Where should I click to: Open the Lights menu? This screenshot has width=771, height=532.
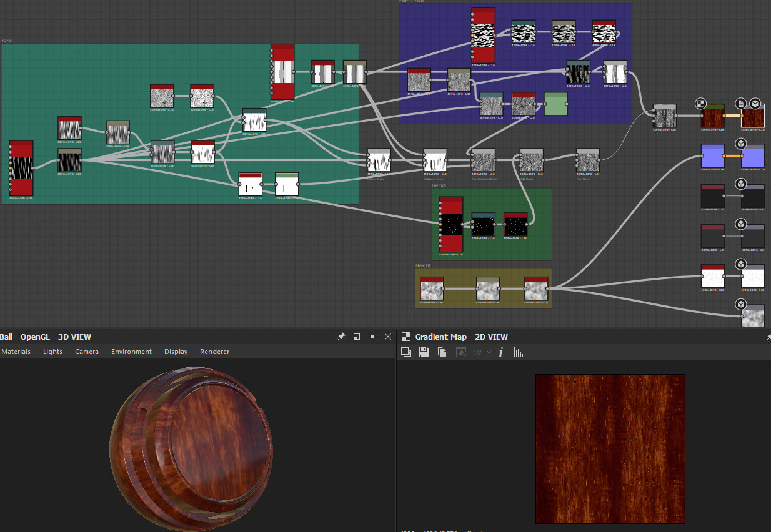tap(52, 352)
